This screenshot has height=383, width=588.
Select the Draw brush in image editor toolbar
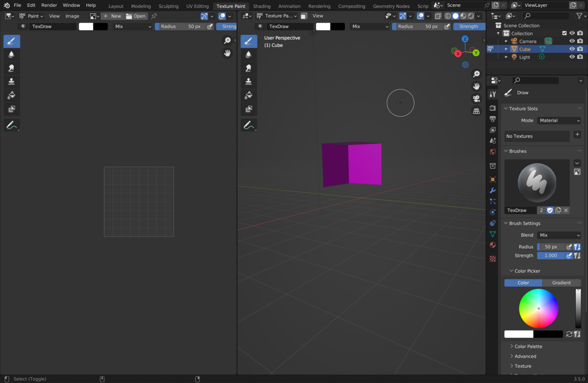[12, 41]
